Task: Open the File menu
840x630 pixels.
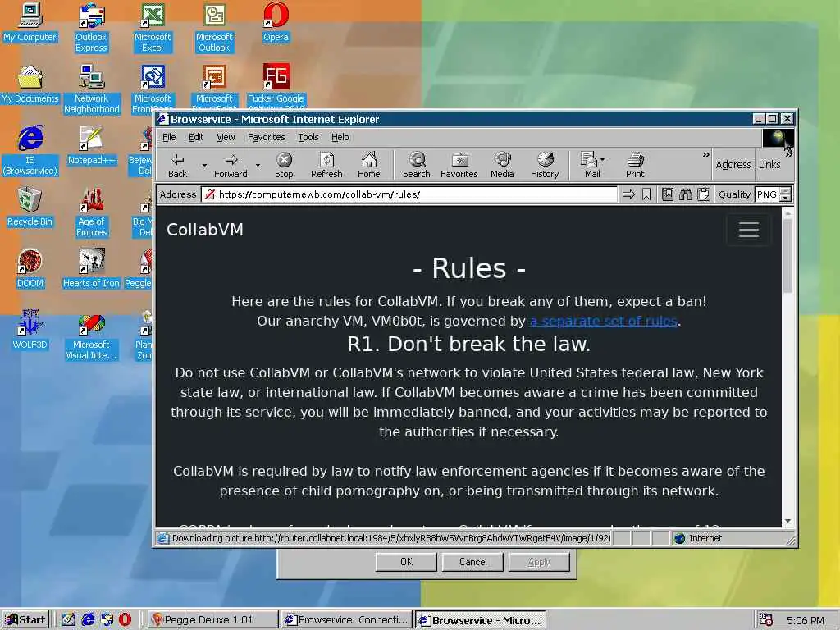Action: [x=169, y=137]
